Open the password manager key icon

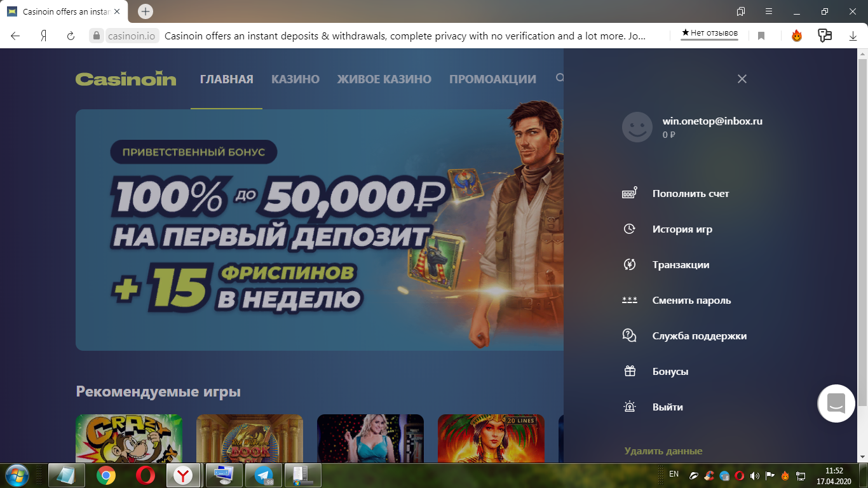pos(825,36)
